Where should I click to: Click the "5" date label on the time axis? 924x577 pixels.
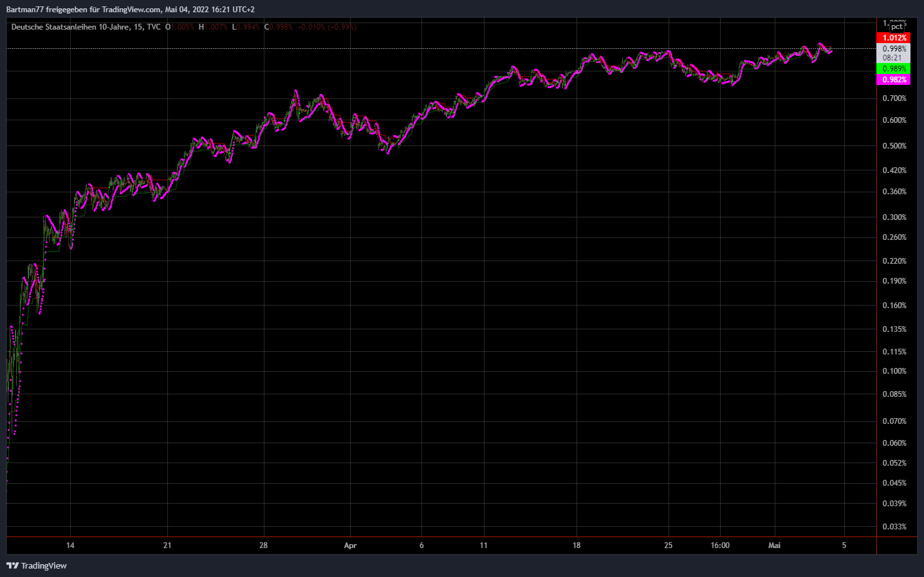[x=843, y=545]
